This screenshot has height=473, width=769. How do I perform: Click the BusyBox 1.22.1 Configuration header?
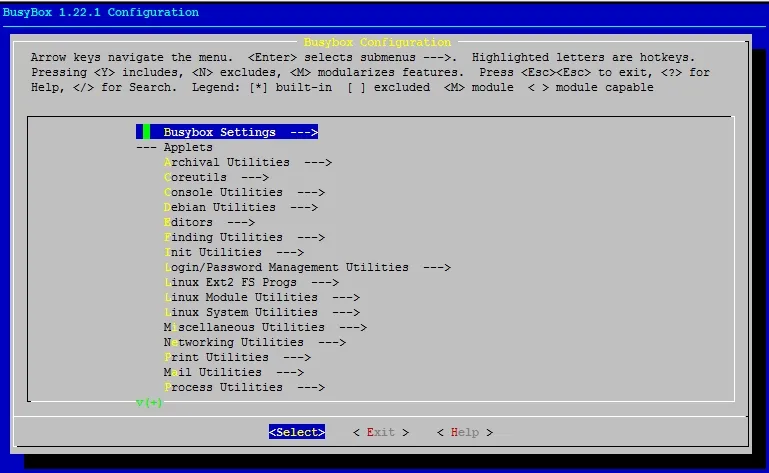[x=101, y=12]
